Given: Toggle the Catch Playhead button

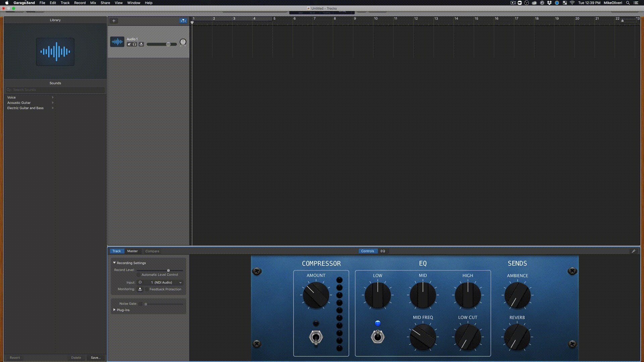Looking at the screenshot, I should coord(183,21).
